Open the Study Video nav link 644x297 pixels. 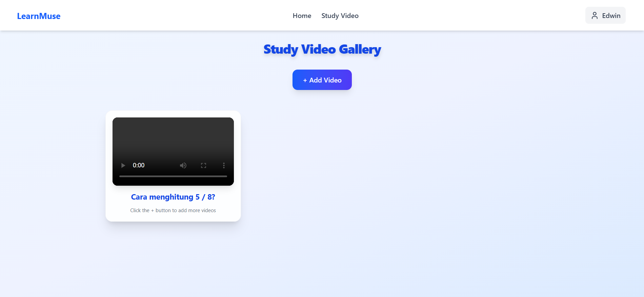coord(340,16)
